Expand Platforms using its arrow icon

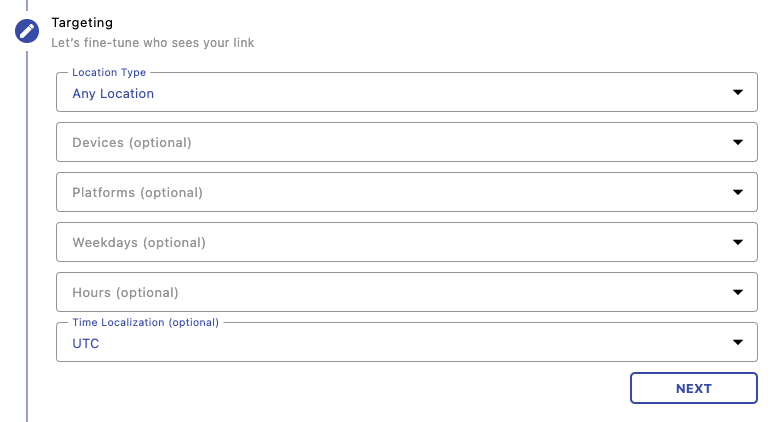[x=738, y=192]
